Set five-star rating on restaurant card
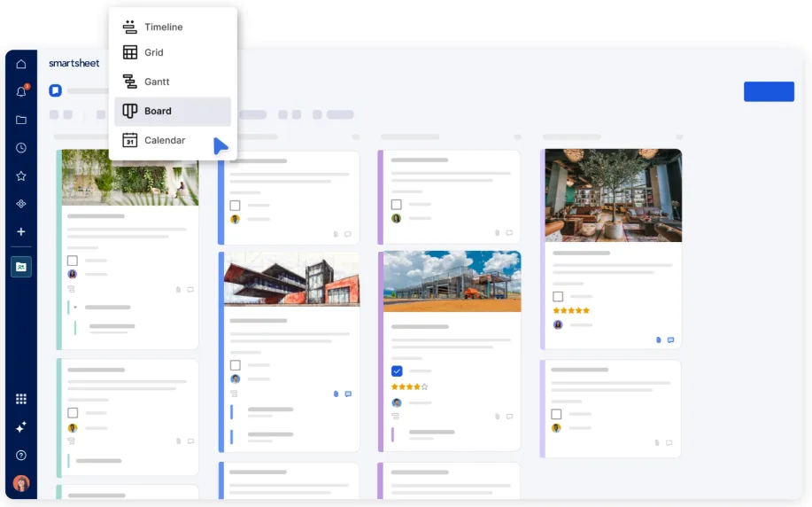 tap(586, 310)
